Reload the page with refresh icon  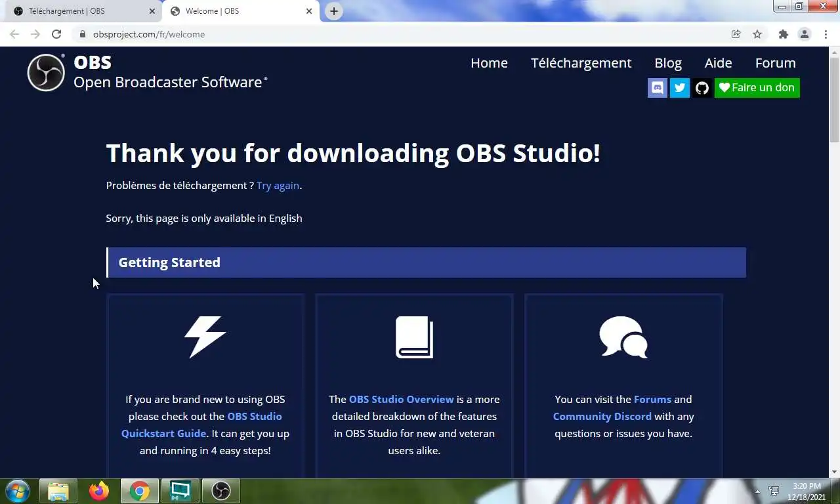coord(56,34)
